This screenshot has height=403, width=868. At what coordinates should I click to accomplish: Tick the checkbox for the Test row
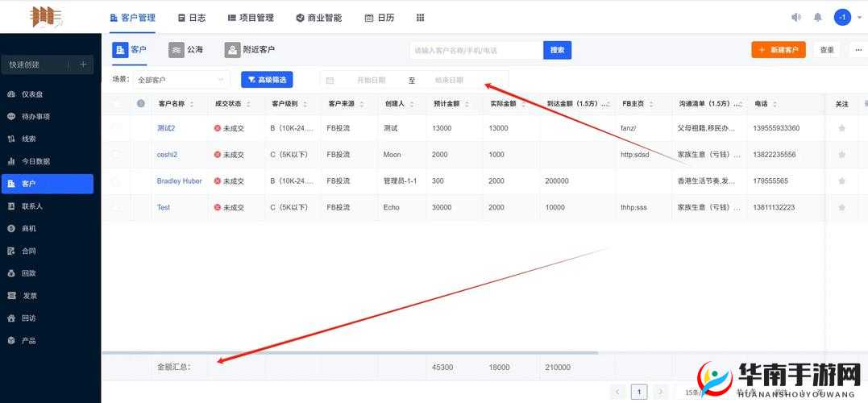[116, 208]
